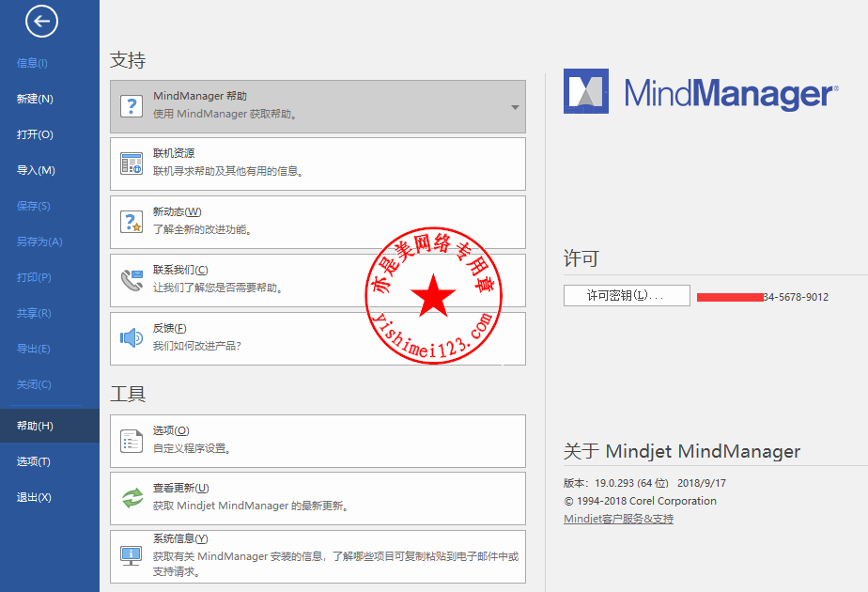Click the description 我们如何改进产品?
Viewport: 868px width, 592px height.
point(197,346)
